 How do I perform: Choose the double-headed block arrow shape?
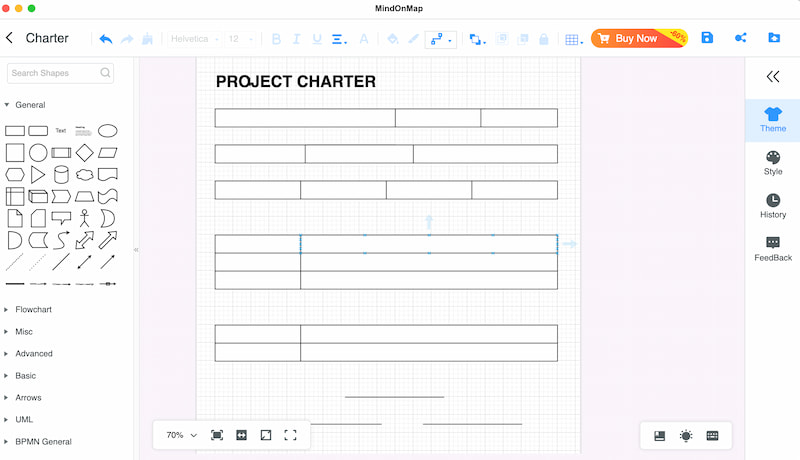click(x=85, y=240)
